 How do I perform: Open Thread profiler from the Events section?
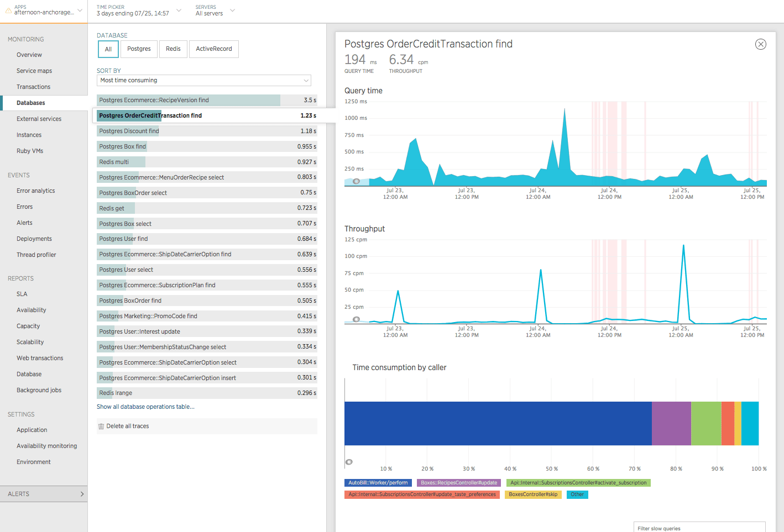(x=36, y=254)
